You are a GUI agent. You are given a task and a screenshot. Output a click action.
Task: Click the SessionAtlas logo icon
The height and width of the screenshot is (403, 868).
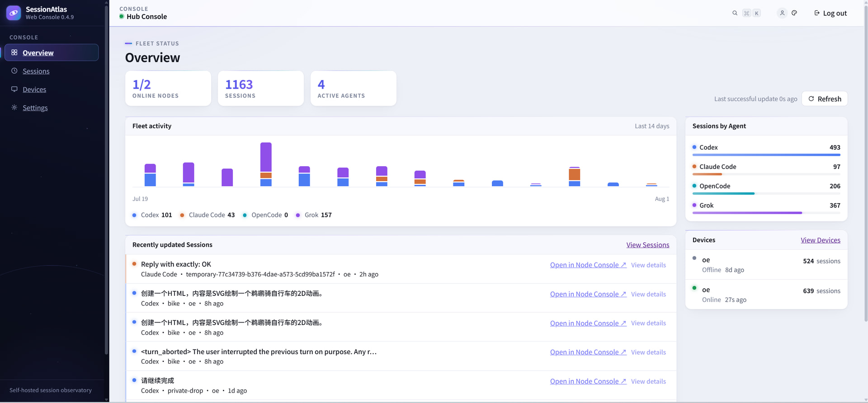[x=14, y=13]
